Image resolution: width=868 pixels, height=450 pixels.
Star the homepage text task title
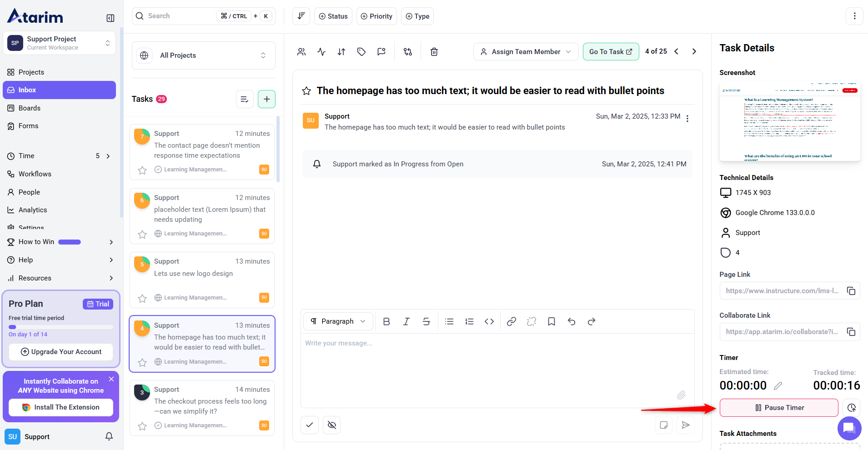click(306, 91)
